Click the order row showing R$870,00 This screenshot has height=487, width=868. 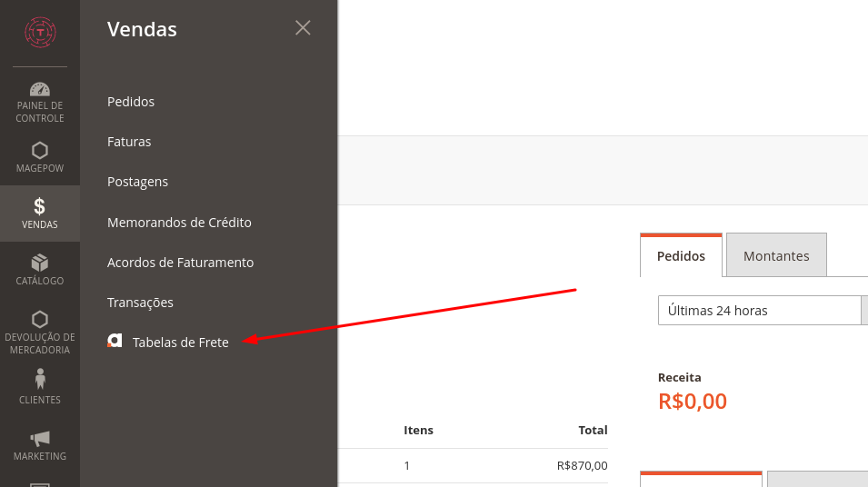(x=474, y=466)
